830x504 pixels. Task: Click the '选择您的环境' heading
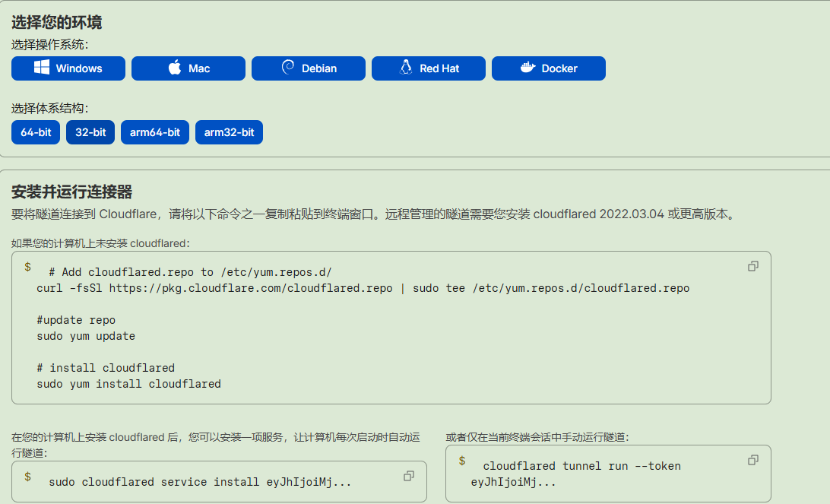(57, 22)
